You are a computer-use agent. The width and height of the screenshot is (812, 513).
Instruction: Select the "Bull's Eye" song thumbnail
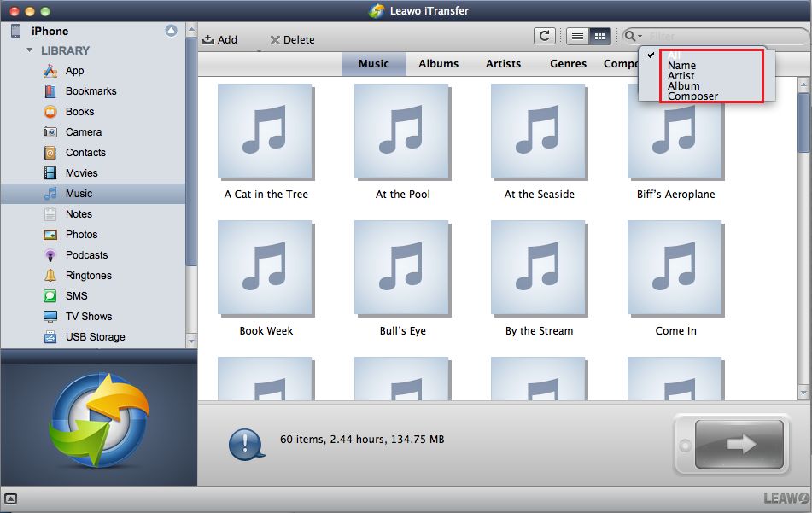click(402, 267)
